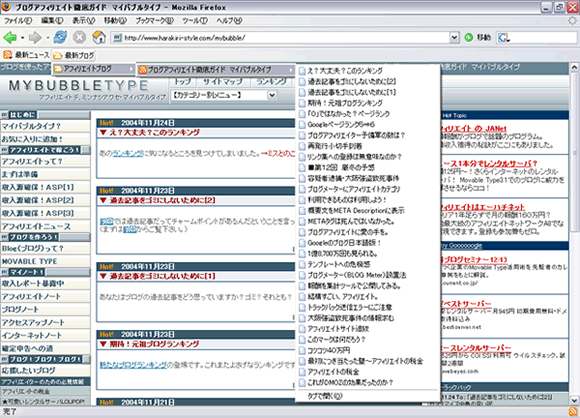This screenshot has width=580, height=418.
Task: Open the 最新ニュース live bookmark
Action: coord(27,55)
